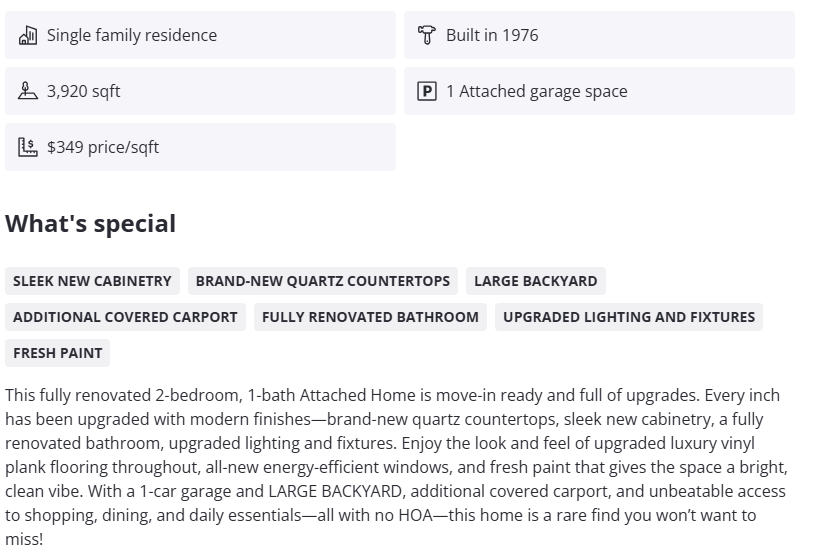Select the SLEEK NEW CABINETRY tag
The image size is (819, 550).
tap(92, 281)
